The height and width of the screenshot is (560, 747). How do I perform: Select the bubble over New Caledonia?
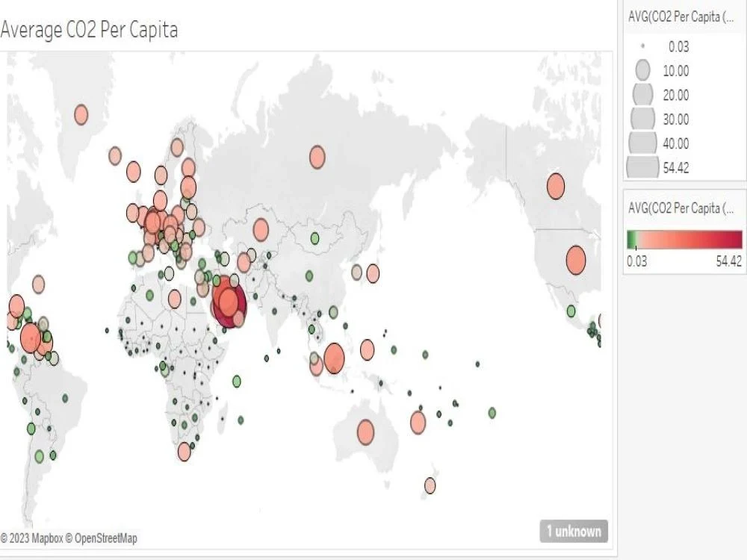[418, 423]
